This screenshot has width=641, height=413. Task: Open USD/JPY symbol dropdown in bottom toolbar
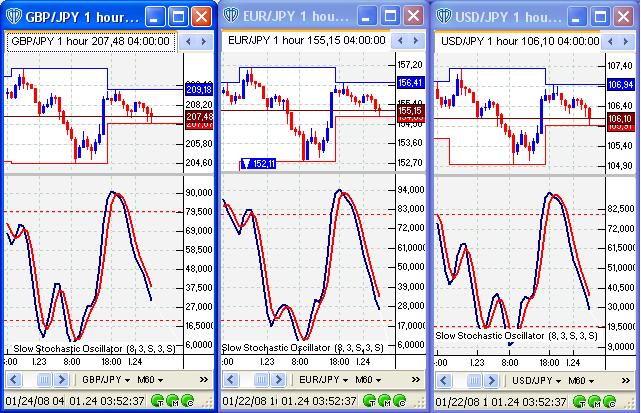point(536,381)
